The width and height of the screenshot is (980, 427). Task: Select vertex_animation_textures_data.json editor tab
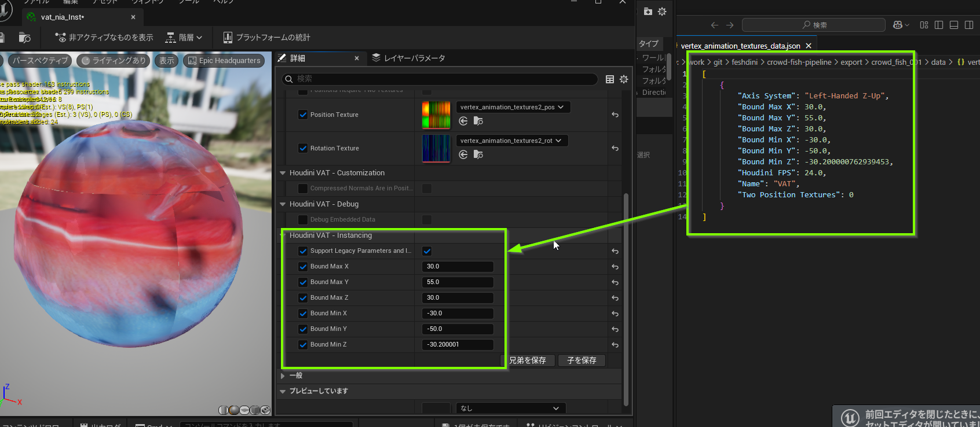click(746, 46)
